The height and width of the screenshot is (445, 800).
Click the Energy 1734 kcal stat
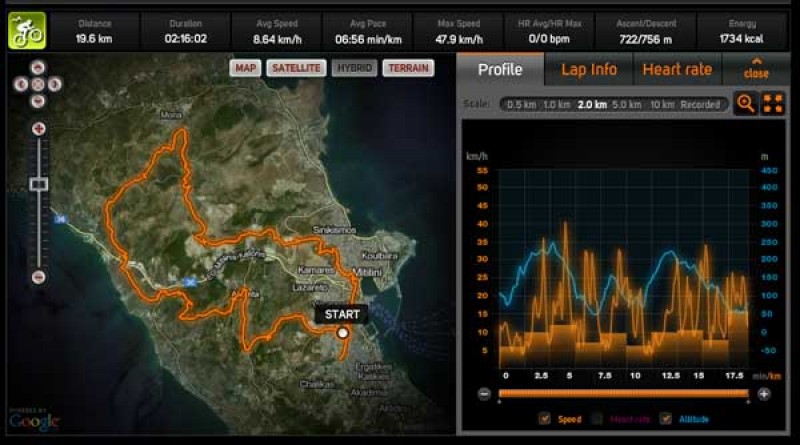[742, 31]
